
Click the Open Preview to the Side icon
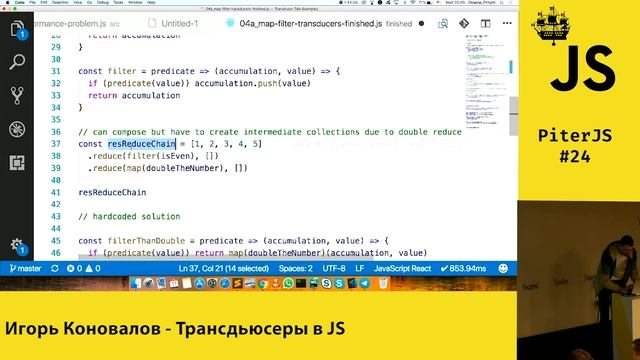click(x=443, y=24)
